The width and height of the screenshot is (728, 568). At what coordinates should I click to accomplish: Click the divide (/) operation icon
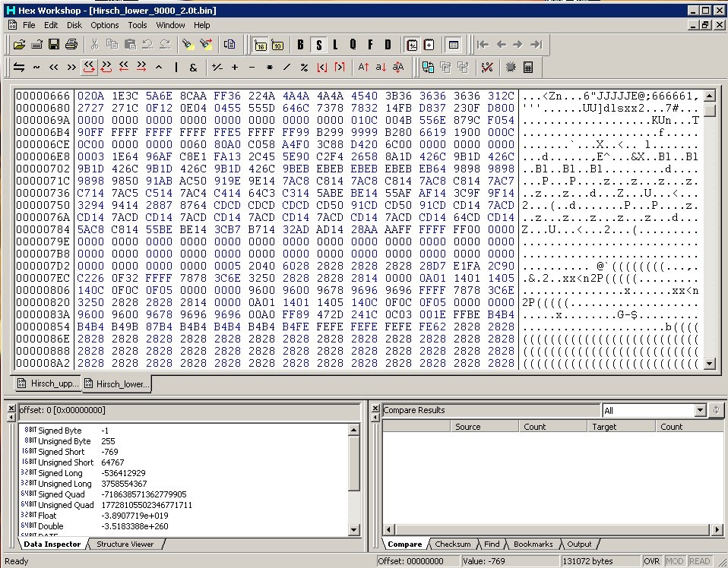point(287,68)
